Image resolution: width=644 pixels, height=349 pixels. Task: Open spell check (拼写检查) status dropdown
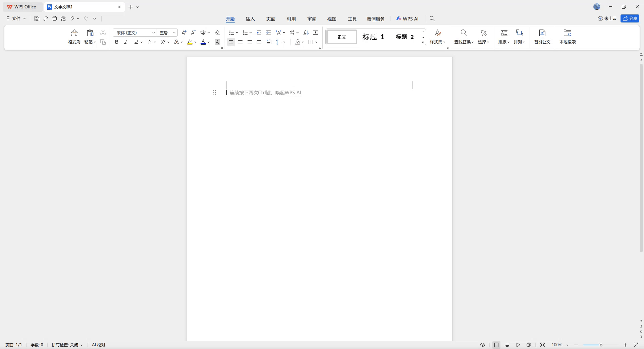coord(67,345)
